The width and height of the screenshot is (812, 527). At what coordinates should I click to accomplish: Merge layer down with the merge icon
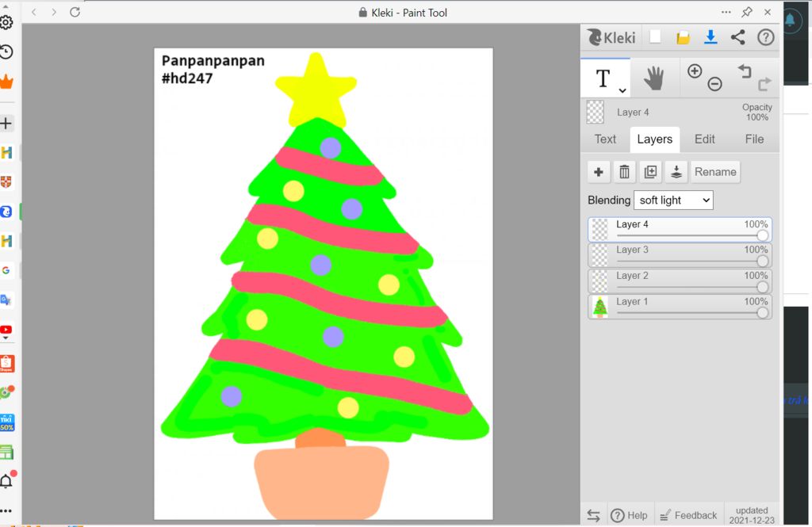(x=676, y=172)
